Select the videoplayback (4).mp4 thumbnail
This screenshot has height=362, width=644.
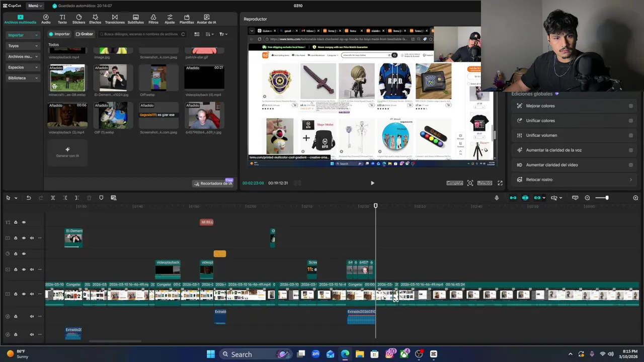click(204, 77)
